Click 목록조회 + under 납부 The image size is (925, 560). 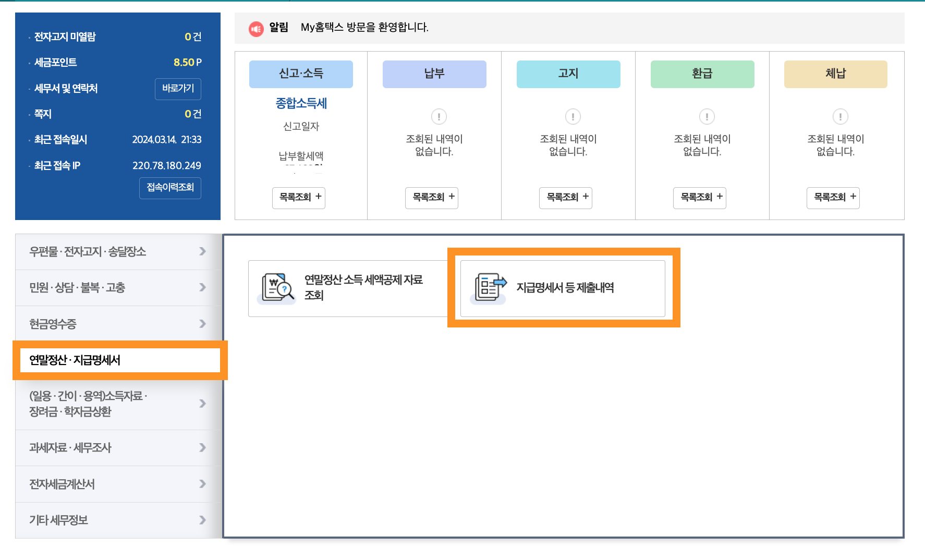pyautogui.click(x=432, y=198)
